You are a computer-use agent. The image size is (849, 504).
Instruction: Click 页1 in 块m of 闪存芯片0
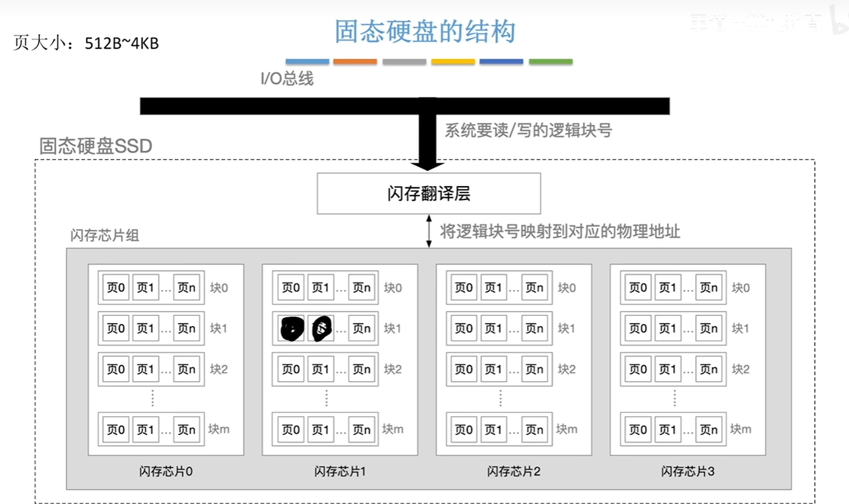click(145, 430)
